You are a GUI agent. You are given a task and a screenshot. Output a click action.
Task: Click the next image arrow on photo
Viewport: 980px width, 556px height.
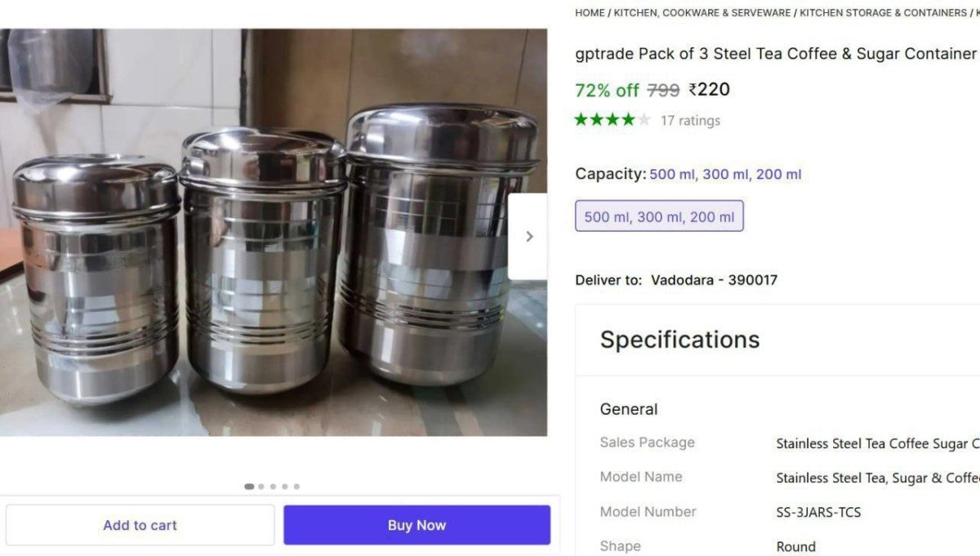pyautogui.click(x=528, y=237)
